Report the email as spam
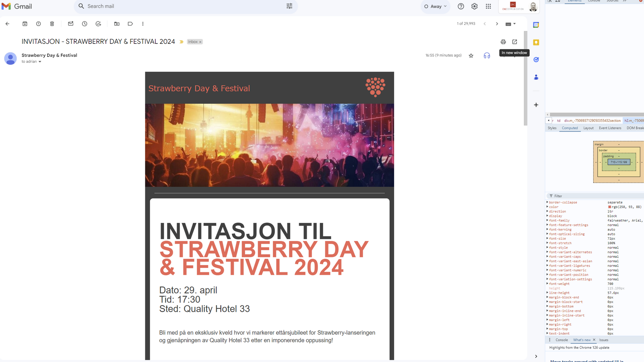This screenshot has width=644, height=362. pyautogui.click(x=38, y=24)
